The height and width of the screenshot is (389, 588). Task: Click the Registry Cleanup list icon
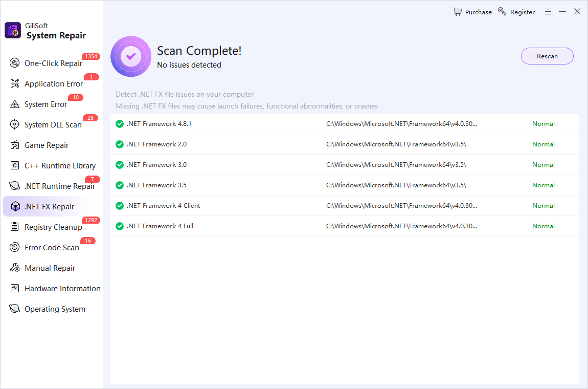pyautogui.click(x=15, y=226)
